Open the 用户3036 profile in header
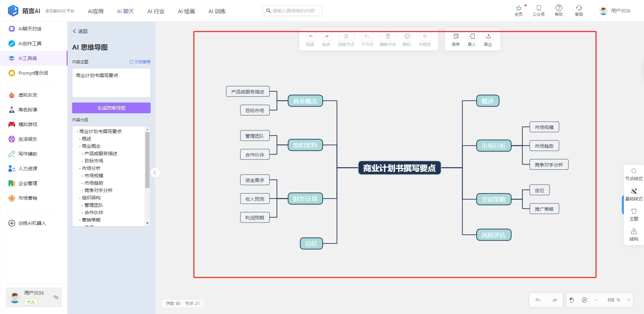 tap(615, 11)
